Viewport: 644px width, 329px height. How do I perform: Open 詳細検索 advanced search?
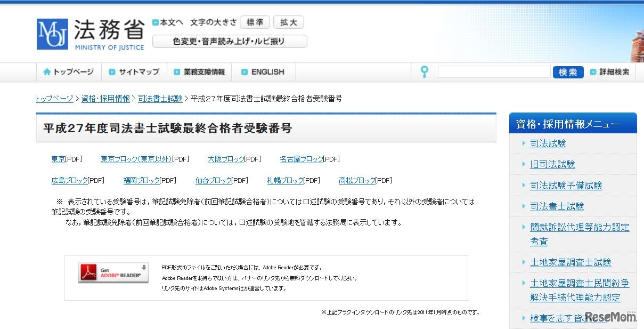[x=610, y=71]
